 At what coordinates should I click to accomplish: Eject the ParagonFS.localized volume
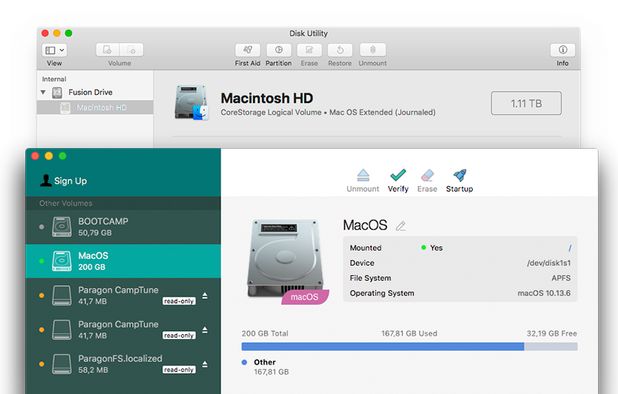coord(205,364)
